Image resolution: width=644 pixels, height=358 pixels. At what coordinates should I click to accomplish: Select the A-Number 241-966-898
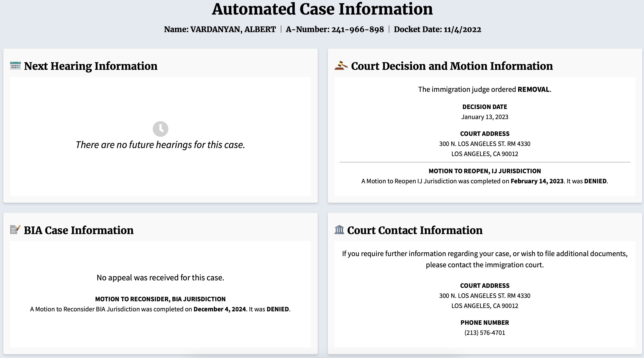coord(357,29)
